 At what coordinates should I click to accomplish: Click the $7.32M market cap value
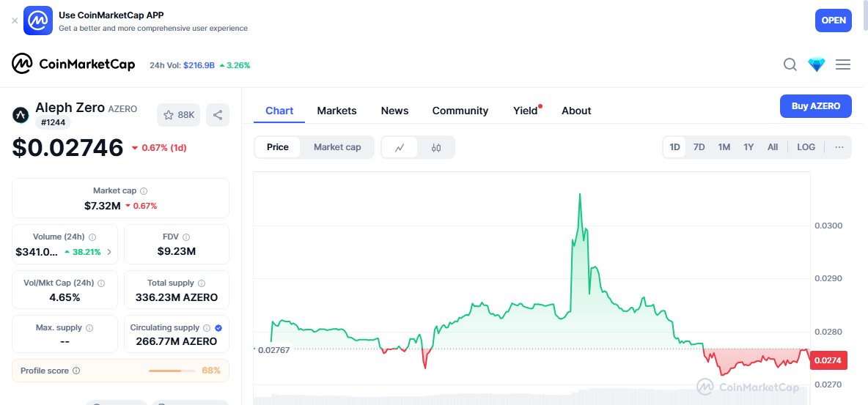click(103, 206)
